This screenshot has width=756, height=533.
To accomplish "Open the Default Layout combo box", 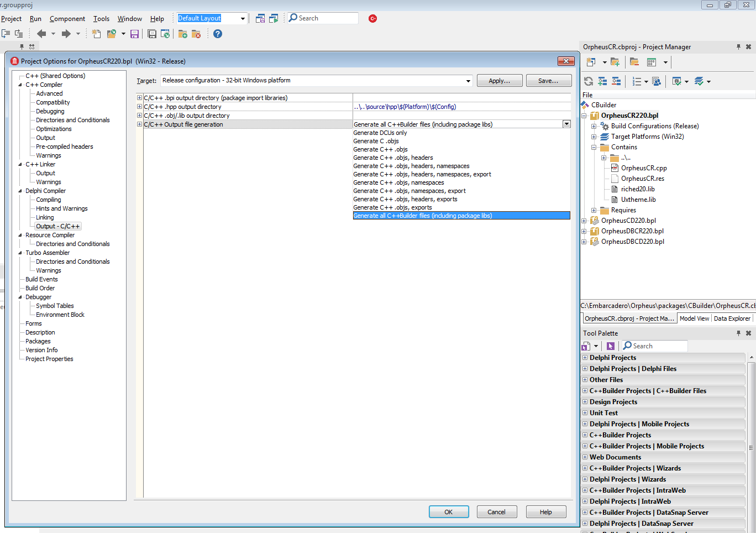I will click(243, 18).
